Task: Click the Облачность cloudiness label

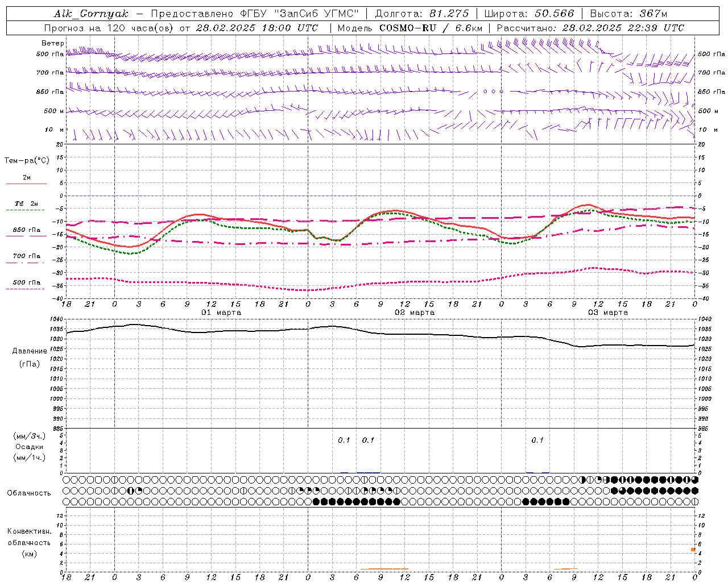Action: coord(29,493)
